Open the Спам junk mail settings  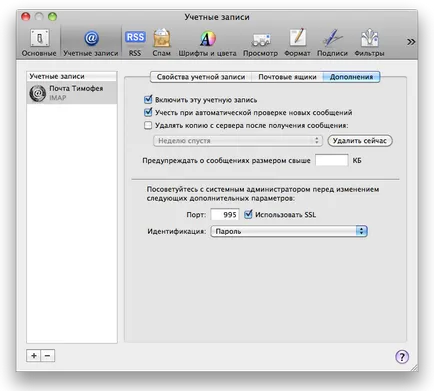tap(162, 42)
